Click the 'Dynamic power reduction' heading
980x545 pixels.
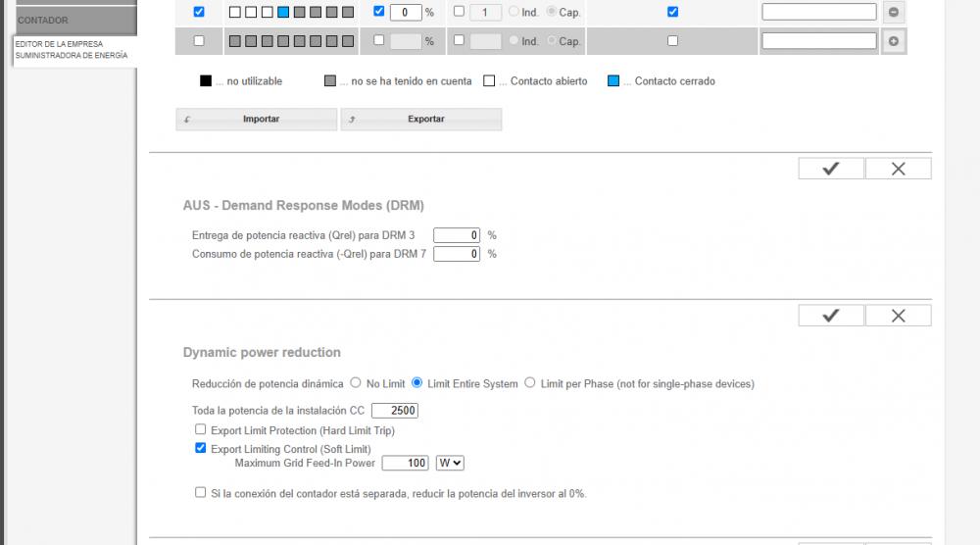[x=262, y=353]
